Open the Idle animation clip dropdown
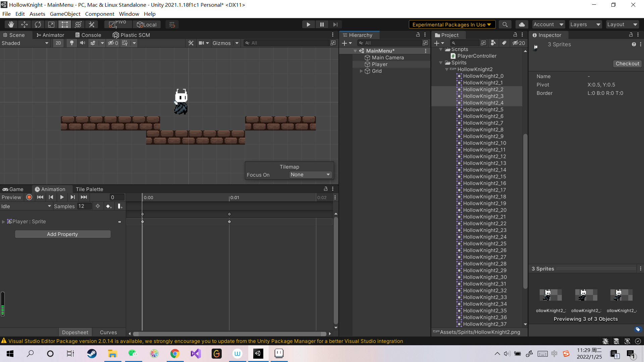The height and width of the screenshot is (362, 644). point(26,206)
